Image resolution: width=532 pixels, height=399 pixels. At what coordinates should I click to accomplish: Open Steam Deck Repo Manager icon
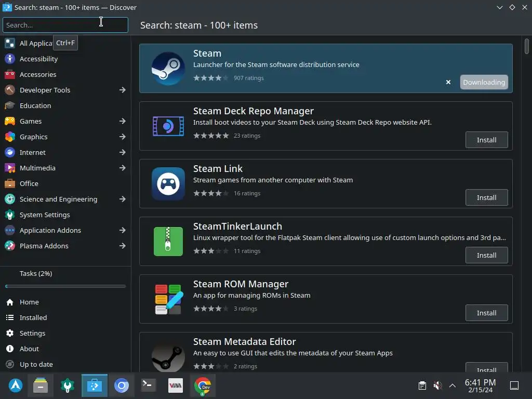[x=168, y=126]
